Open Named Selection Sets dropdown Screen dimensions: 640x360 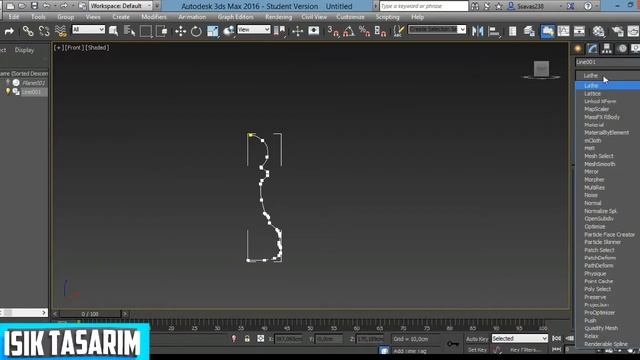point(437,29)
